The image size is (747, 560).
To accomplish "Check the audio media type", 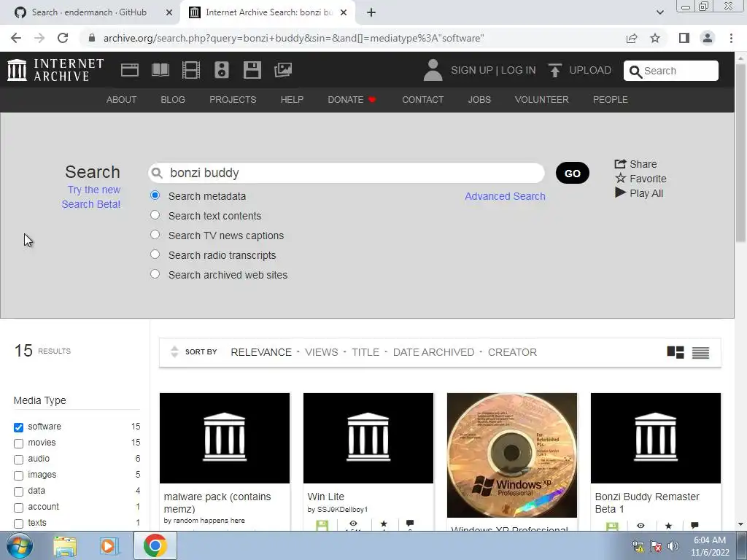I will tap(18, 459).
